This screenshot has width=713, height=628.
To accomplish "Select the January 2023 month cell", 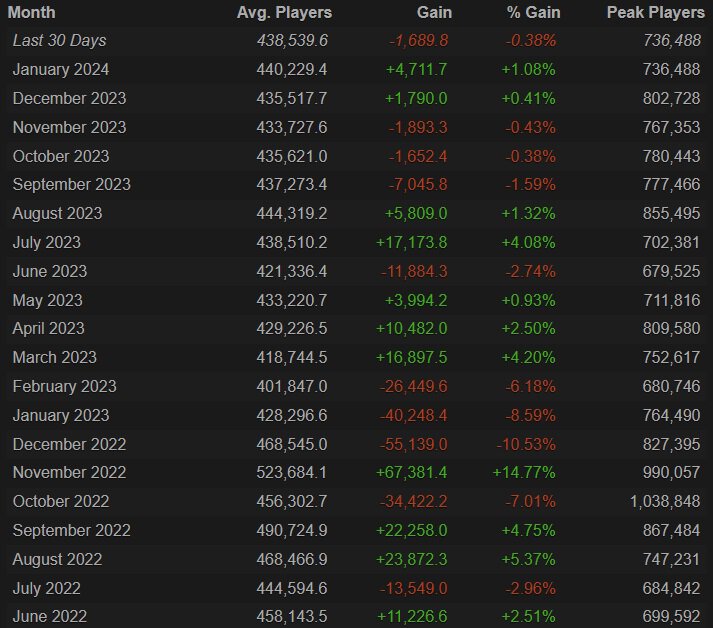I will point(61,416).
